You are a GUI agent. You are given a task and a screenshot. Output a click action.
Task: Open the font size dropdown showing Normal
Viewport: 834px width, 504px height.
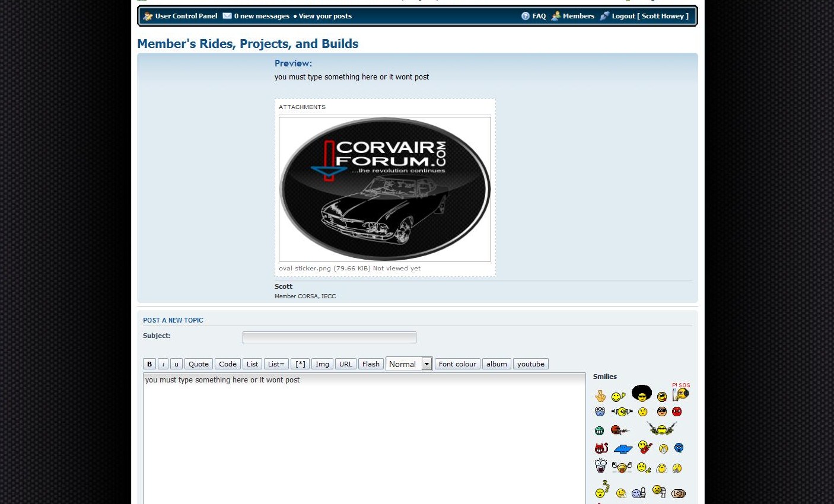click(409, 364)
